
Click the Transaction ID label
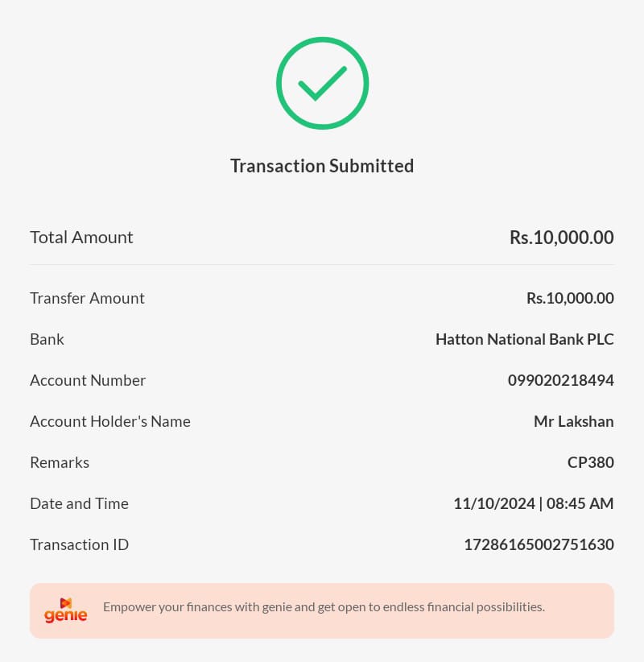79,544
